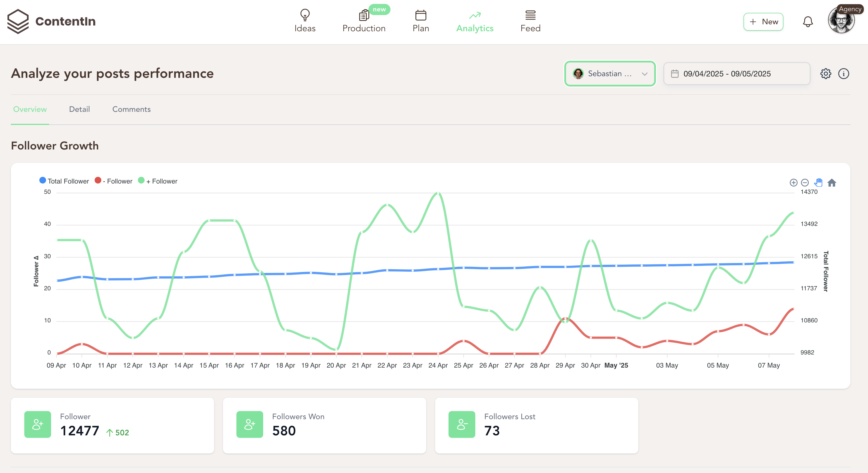This screenshot has width=868, height=473.
Task: Click the chart zoom-in plus icon
Action: point(793,182)
